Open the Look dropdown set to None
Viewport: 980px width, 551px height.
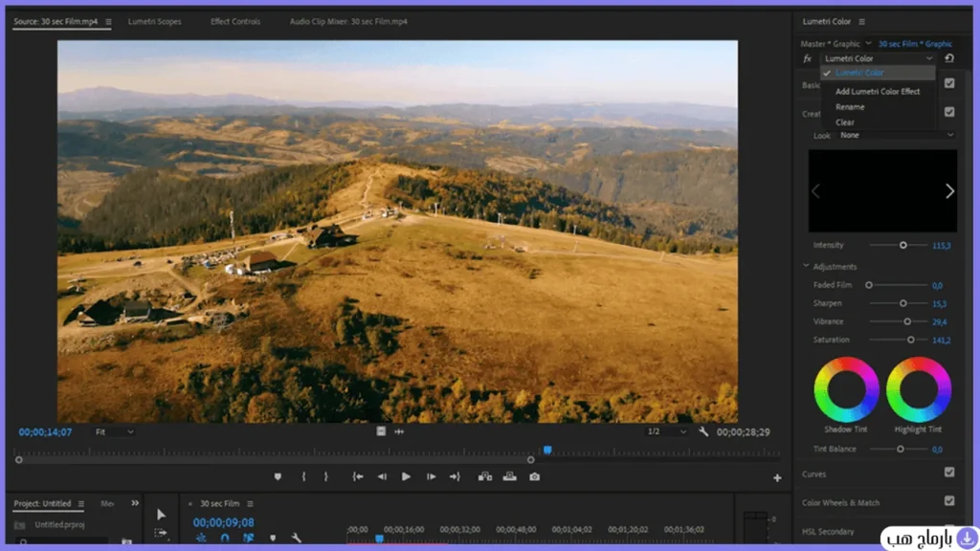click(896, 135)
